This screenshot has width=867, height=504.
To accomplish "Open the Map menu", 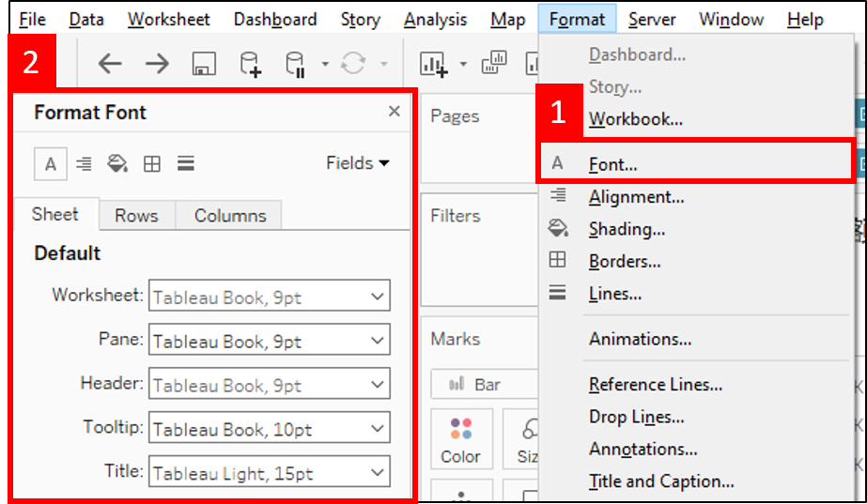I will [x=507, y=20].
